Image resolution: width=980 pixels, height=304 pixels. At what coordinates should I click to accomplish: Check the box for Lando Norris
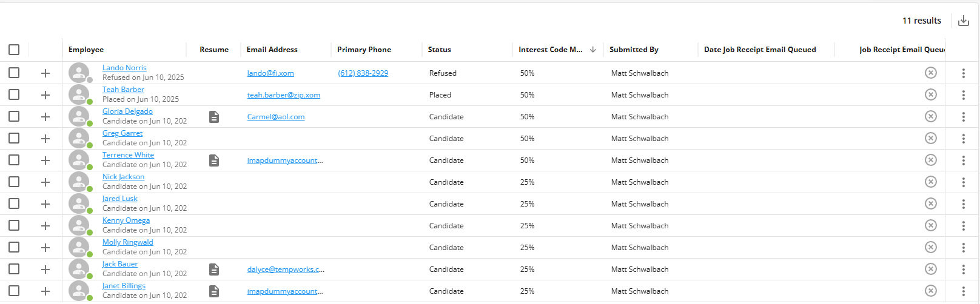point(14,73)
